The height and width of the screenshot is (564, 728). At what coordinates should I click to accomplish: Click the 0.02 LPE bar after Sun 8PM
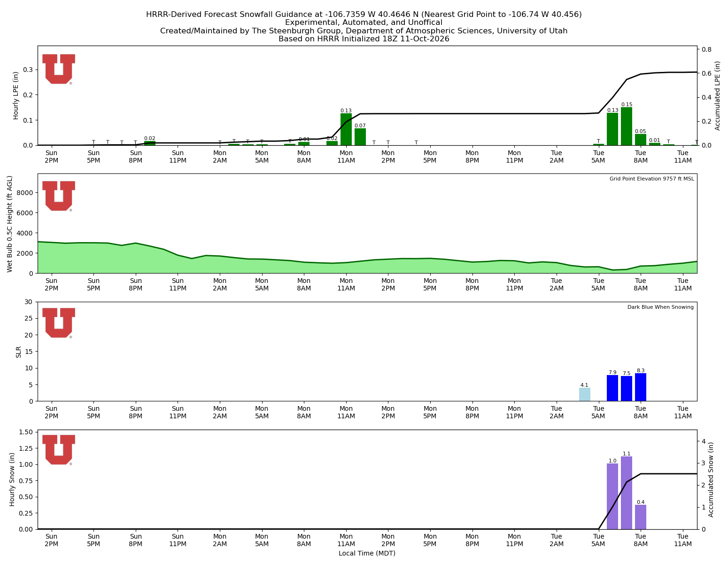[150, 143]
